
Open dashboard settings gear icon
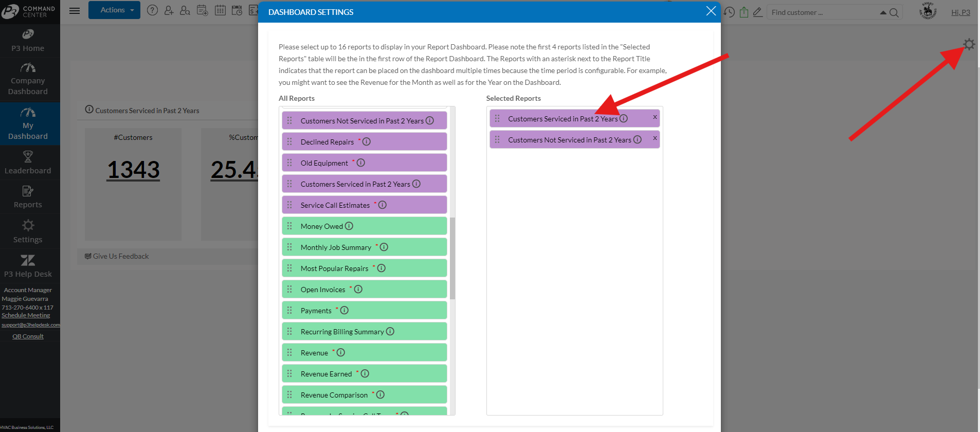(x=969, y=45)
